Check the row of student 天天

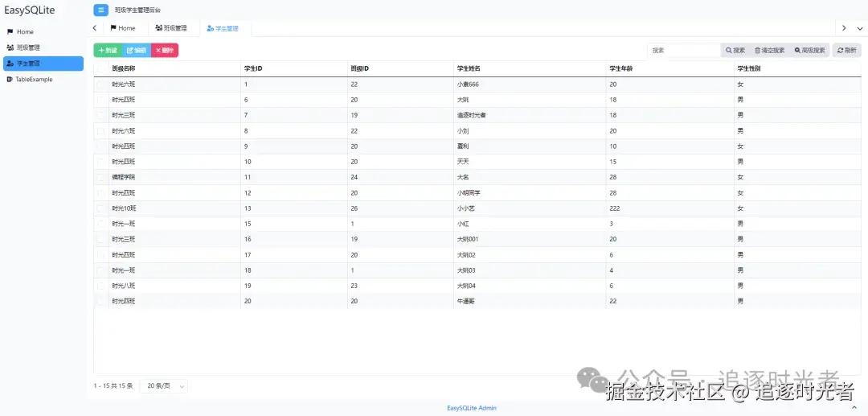click(100, 162)
